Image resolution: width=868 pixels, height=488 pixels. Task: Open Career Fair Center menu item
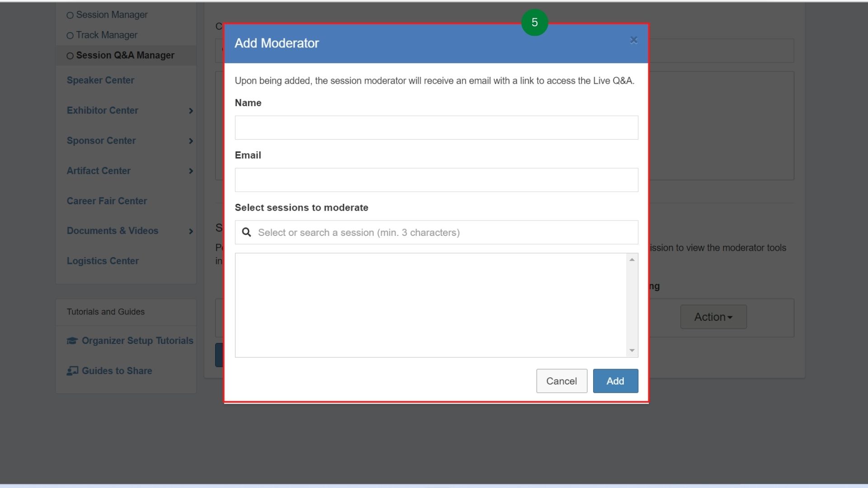(x=107, y=201)
